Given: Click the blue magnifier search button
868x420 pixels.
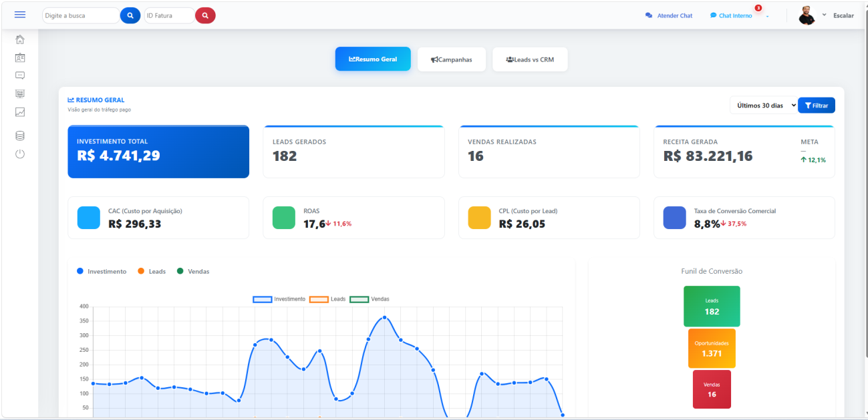Looking at the screenshot, I should click(x=130, y=15).
